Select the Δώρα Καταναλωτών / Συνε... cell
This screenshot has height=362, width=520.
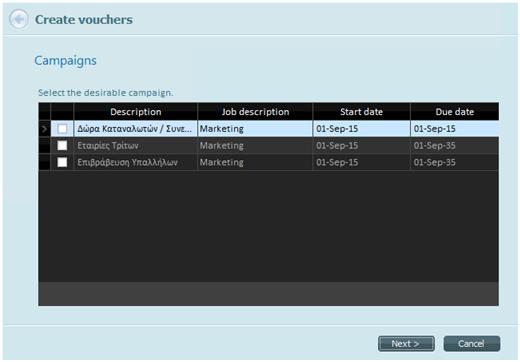136,129
